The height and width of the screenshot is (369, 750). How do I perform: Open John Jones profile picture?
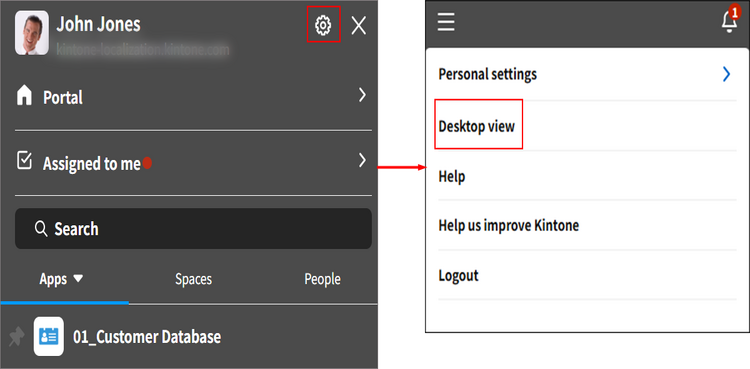[32, 33]
